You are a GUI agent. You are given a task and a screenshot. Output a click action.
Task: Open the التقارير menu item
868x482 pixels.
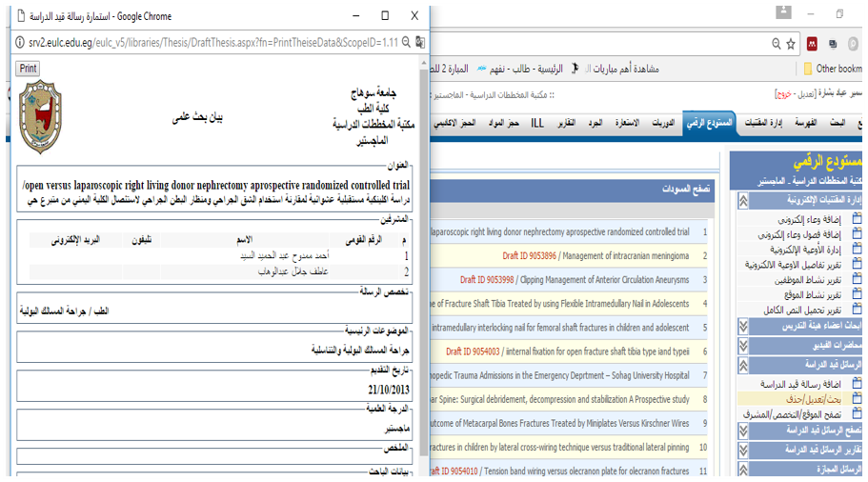(x=566, y=124)
